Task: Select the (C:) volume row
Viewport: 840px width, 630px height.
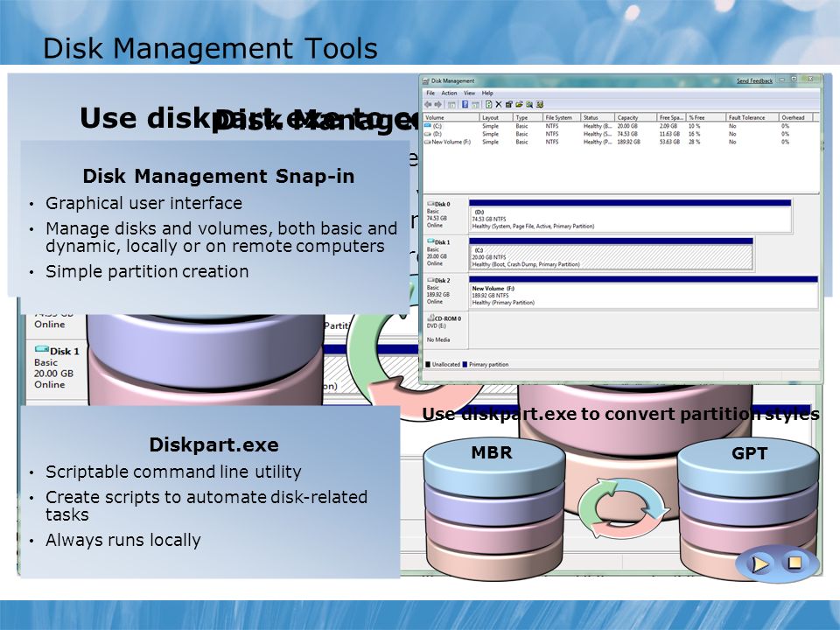Action: coord(620,126)
